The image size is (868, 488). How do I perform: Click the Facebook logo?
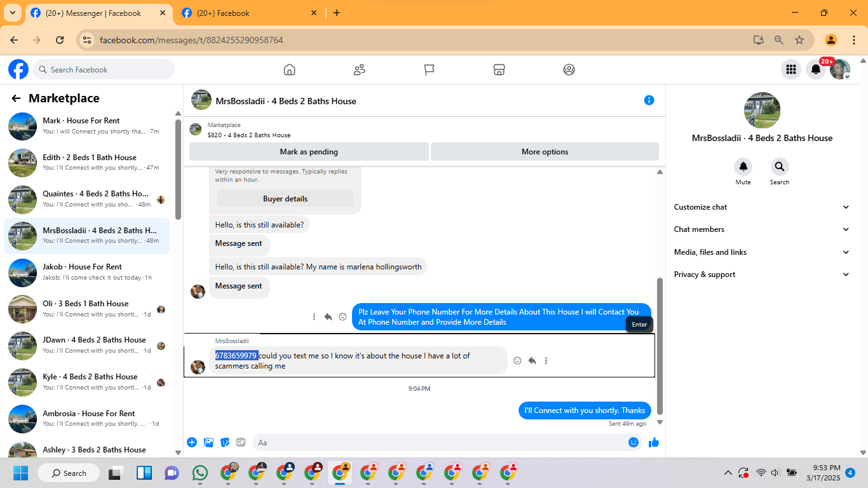[18, 69]
